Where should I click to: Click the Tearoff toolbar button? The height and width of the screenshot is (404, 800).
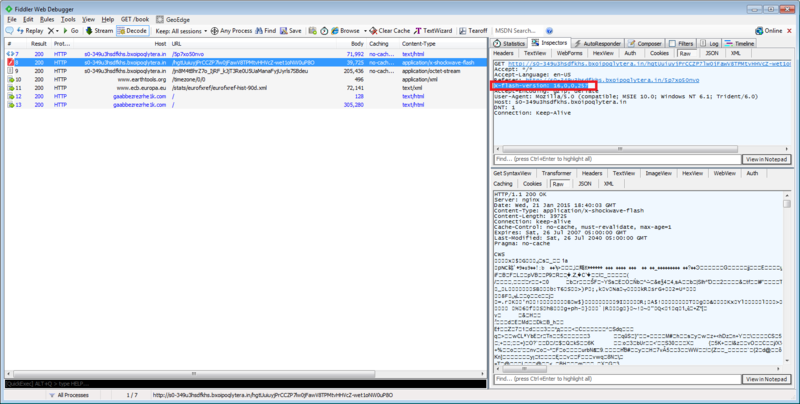[x=473, y=31]
